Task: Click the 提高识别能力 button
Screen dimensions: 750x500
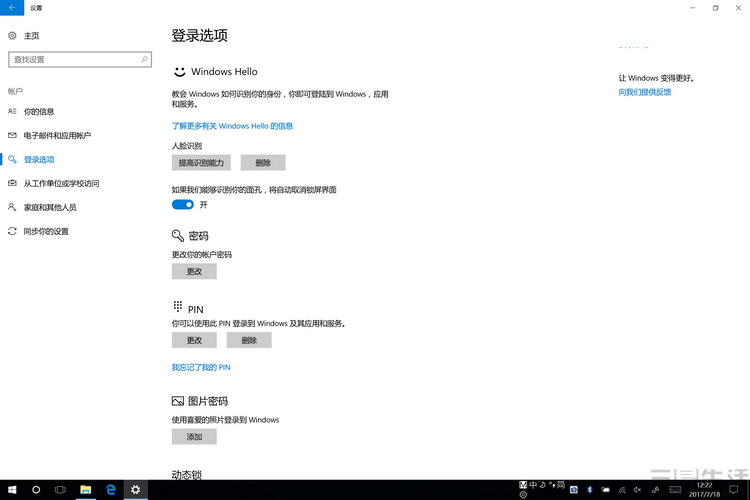Action: (201, 163)
